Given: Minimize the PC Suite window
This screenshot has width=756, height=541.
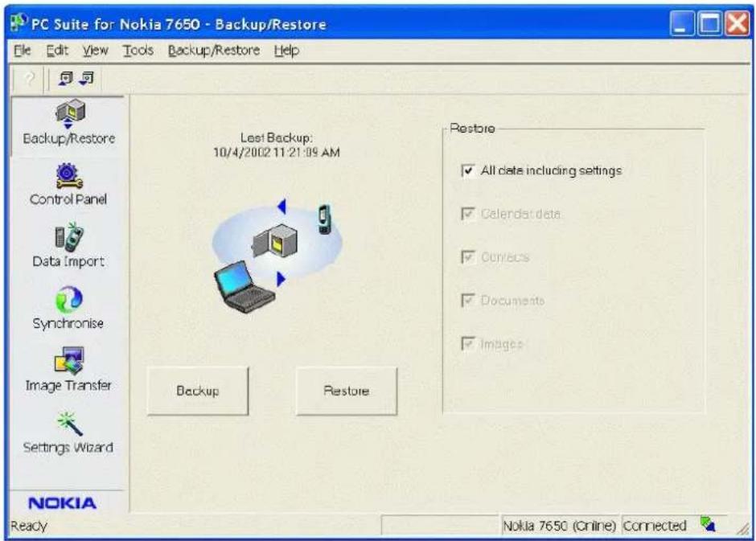Looking at the screenshot, I should (681, 23).
